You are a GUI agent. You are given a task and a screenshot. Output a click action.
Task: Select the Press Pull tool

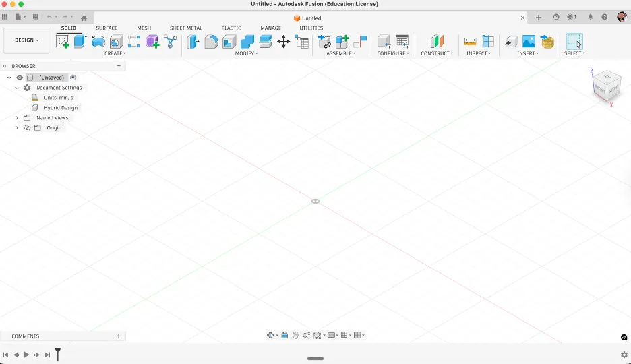click(x=193, y=41)
